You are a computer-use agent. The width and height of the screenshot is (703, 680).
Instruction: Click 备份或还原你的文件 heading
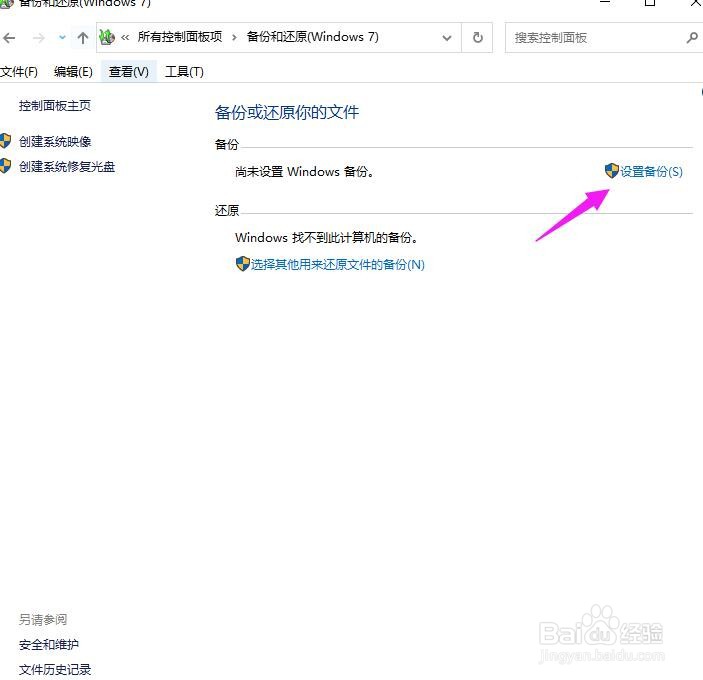pyautogui.click(x=287, y=112)
